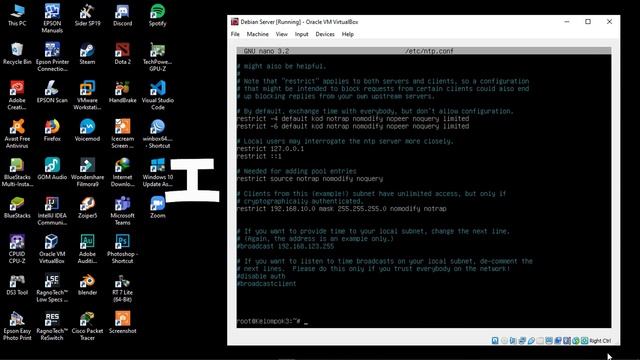Open Adobe Audition desktop icon
The width and height of the screenshot is (640, 360).
[87, 249]
